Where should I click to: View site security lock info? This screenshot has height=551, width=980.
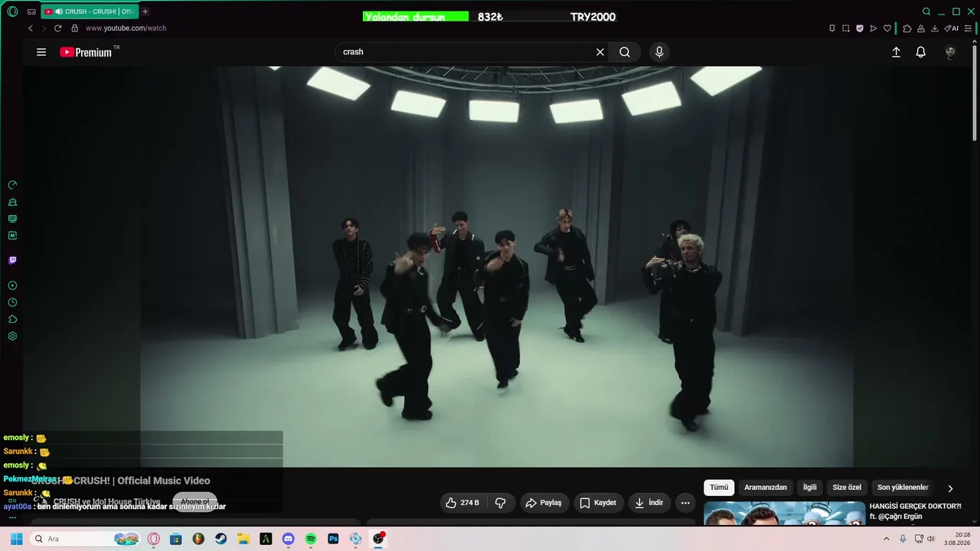pos(74,28)
